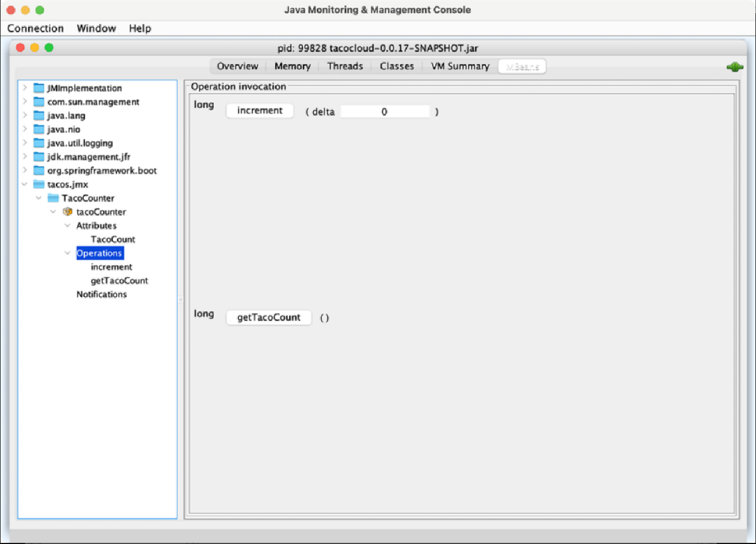Viewport: 756px width, 544px height.
Task: Select the JMImplementation domain label
Action: pos(84,88)
